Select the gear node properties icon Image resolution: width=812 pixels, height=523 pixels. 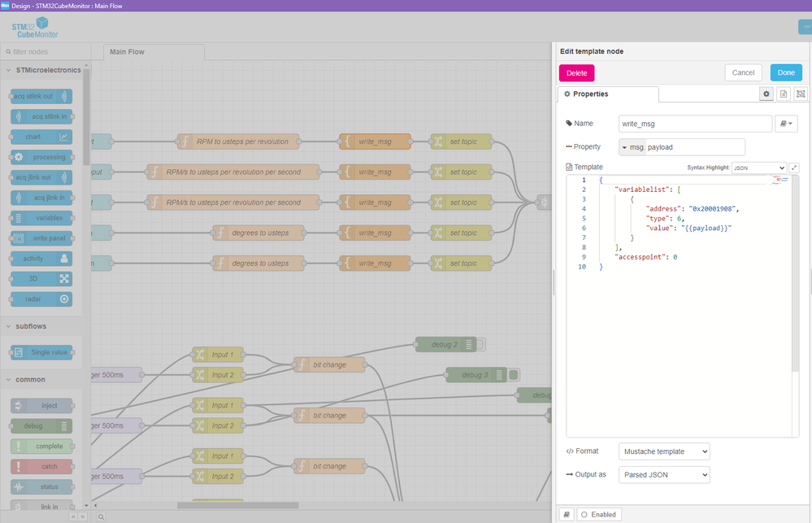click(x=766, y=94)
